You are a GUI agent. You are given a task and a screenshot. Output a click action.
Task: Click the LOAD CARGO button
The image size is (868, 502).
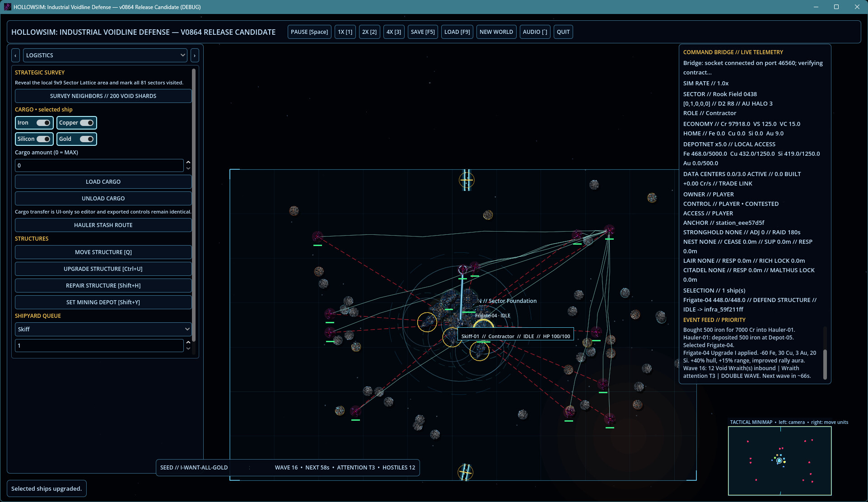point(103,182)
